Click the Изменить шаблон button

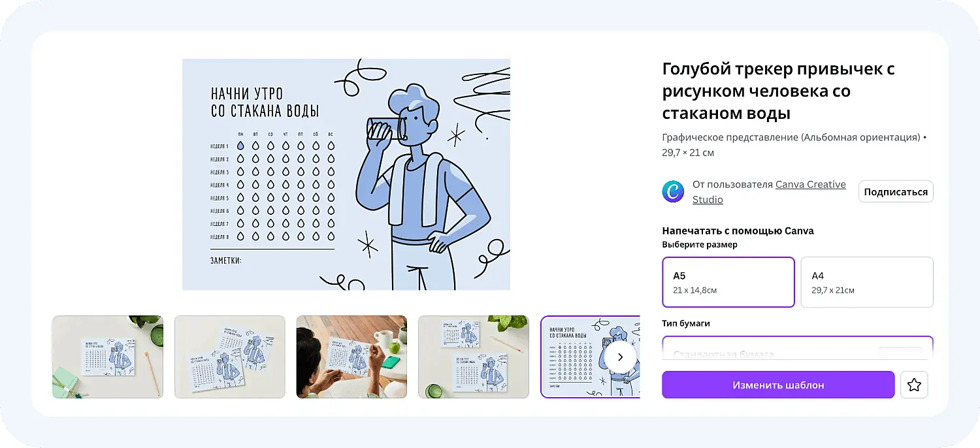pos(778,385)
